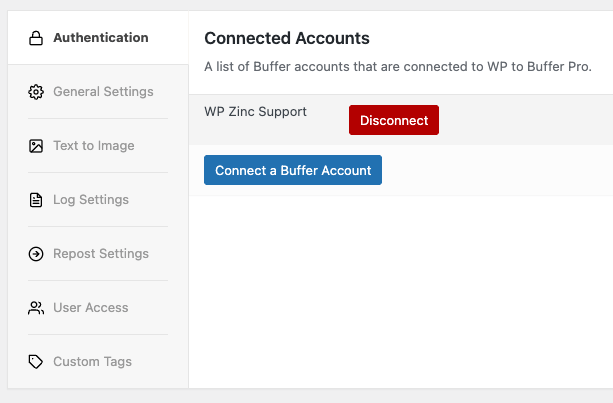613x403 pixels.
Task: Click the Log Settings document icon
Action: click(x=36, y=200)
